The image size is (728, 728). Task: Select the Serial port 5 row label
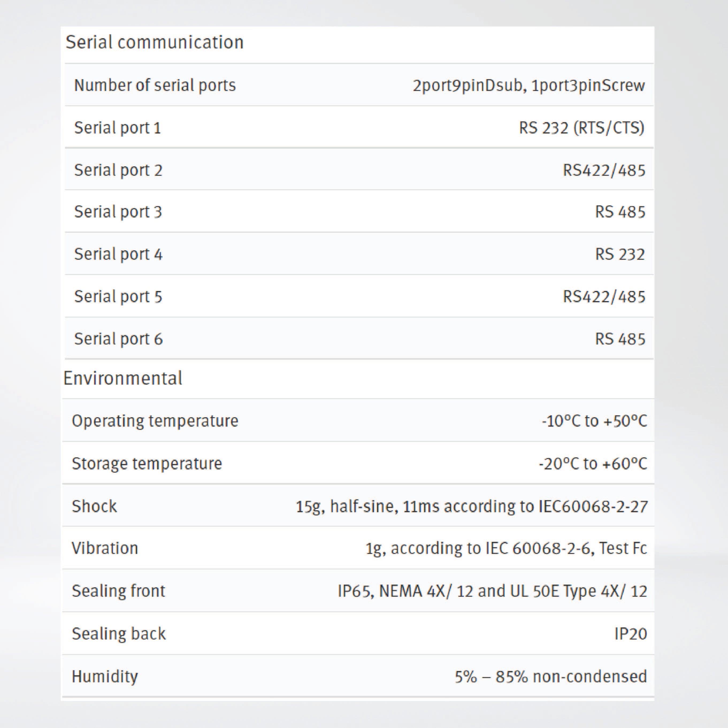coord(118,297)
